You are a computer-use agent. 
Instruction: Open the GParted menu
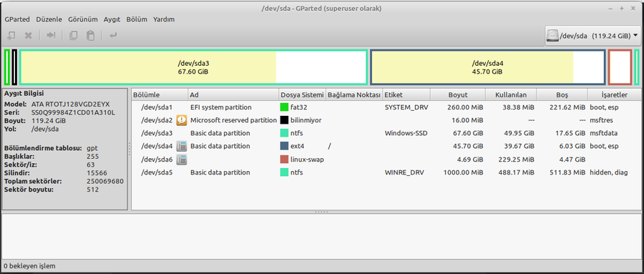[x=17, y=19]
